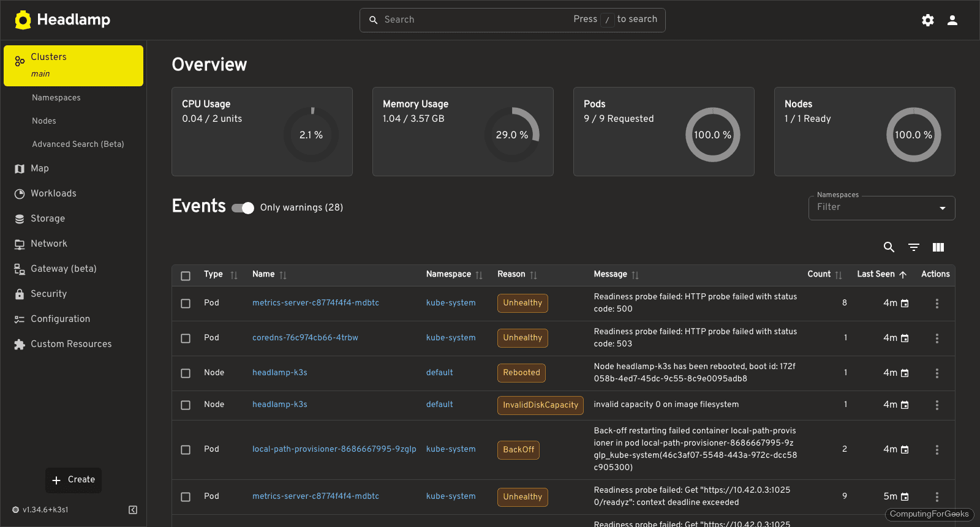Open coredns-76c974cb66-4trbw pod link
The width and height of the screenshot is (980, 527).
point(305,338)
